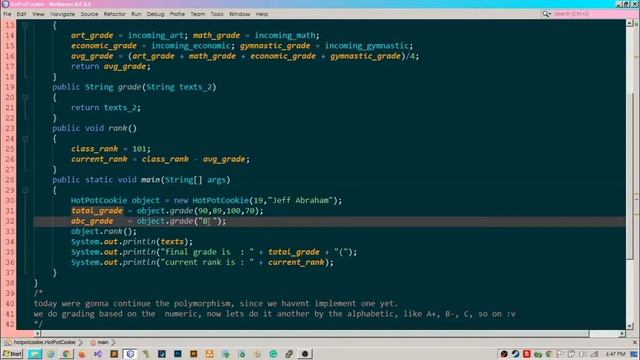Image resolution: width=640 pixels, height=360 pixels.
Task: Collapse the code fold at line 13
Action: tap(25, 25)
